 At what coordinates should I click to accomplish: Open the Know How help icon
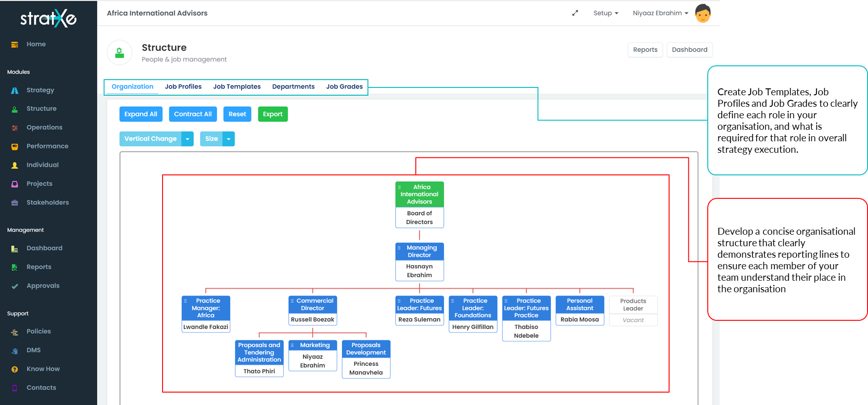[15, 370]
